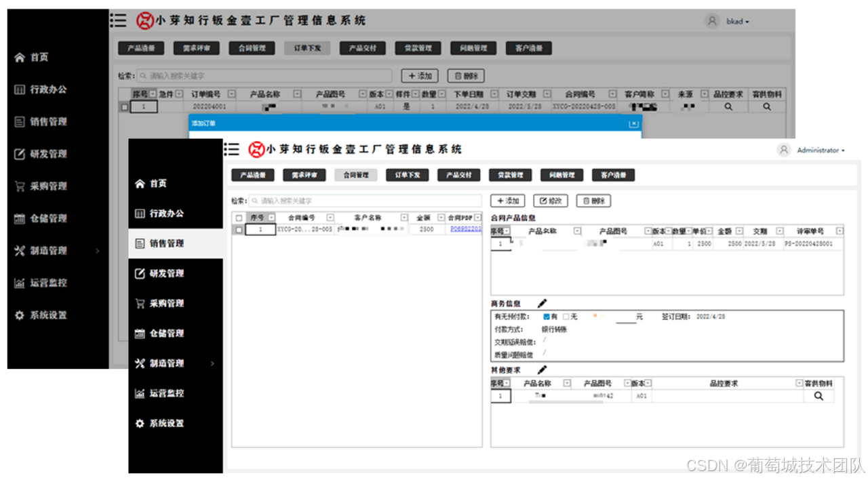The width and height of the screenshot is (868, 480).
Task: Expand 制造管理 submenu arrow in back sidebar
Action: point(98,251)
